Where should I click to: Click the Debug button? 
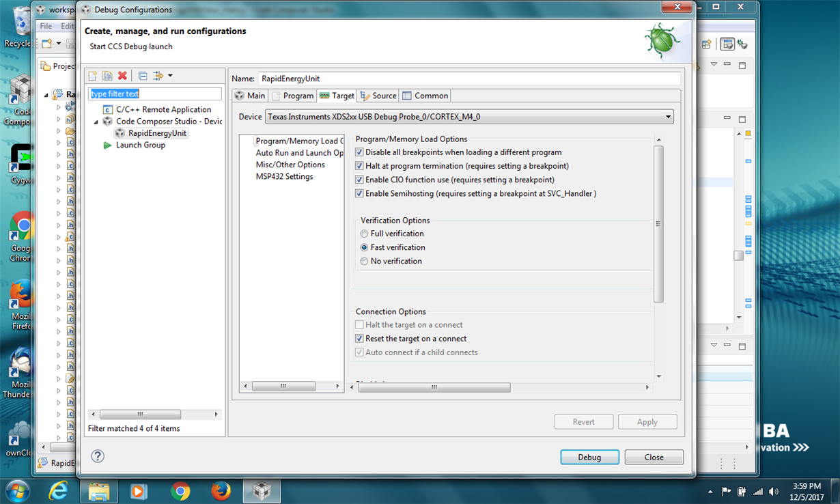pos(589,458)
